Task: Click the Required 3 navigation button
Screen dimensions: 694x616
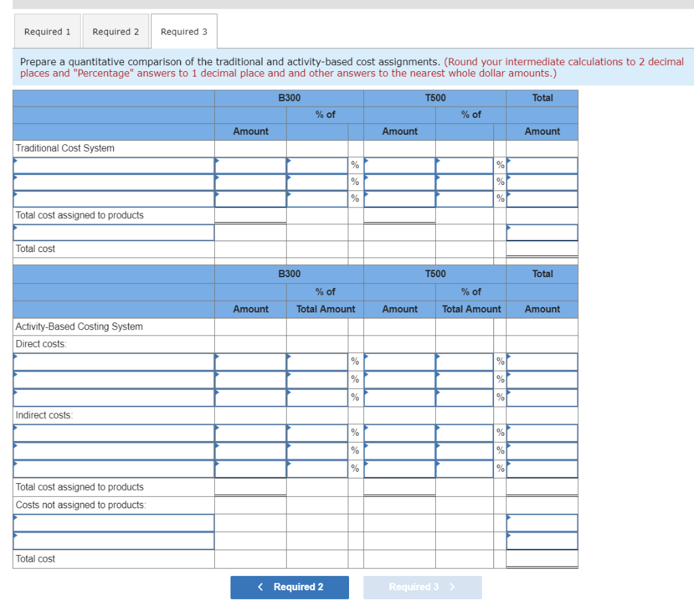Action: (422, 588)
